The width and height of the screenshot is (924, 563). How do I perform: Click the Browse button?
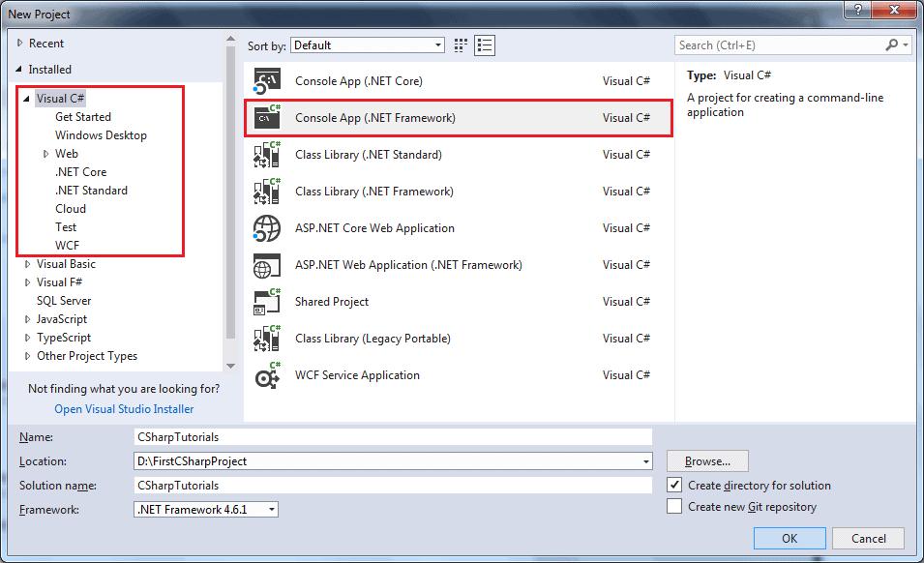(706, 461)
